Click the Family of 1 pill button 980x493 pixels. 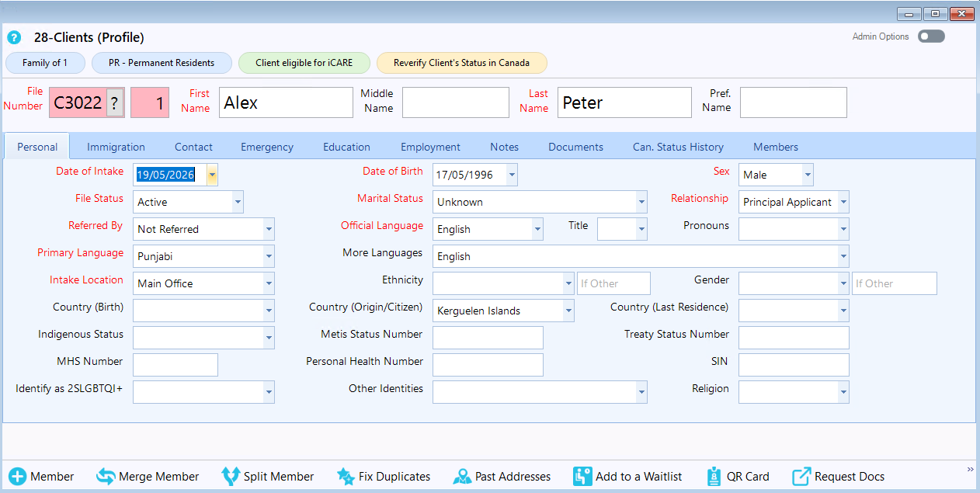tap(45, 63)
